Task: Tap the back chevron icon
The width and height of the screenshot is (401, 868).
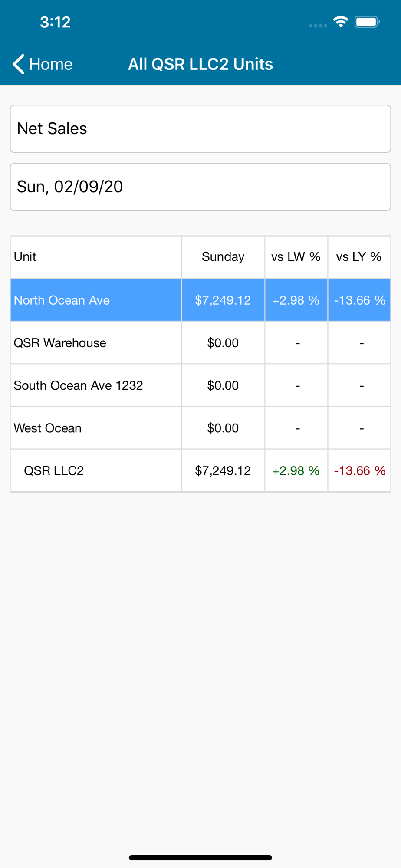Action: (18, 64)
